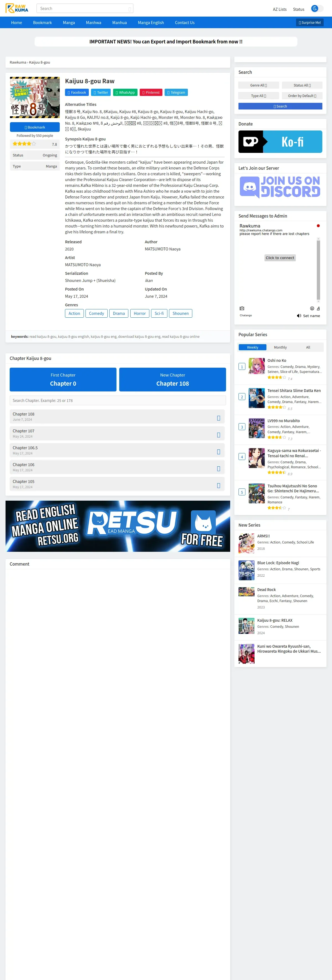Open the Type All dropdown

tap(258, 96)
